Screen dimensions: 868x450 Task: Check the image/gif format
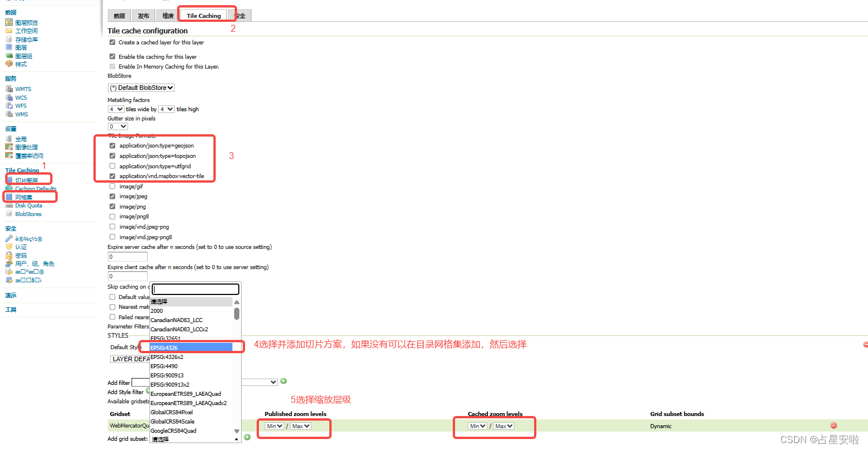112,186
